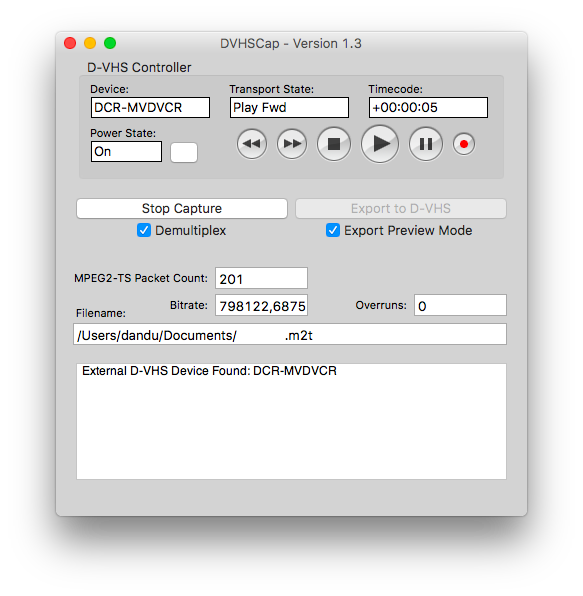Click the rewind transport button
583x596 pixels.
click(x=252, y=144)
